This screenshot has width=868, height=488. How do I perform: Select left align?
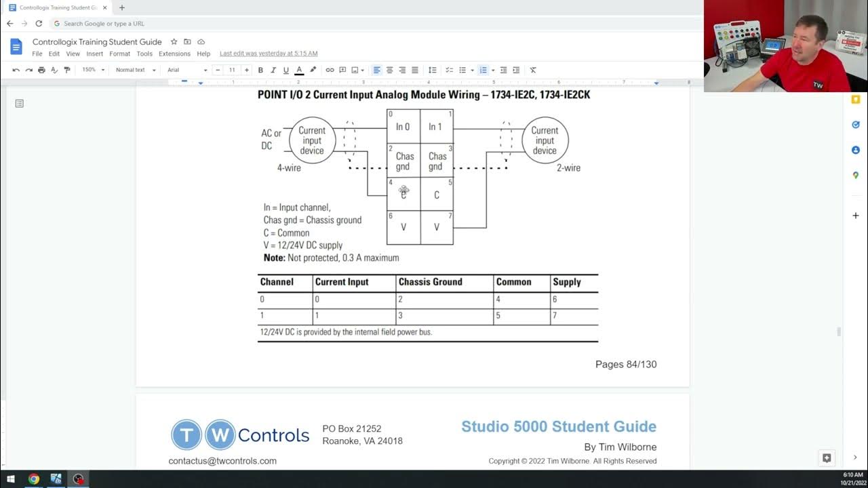377,70
